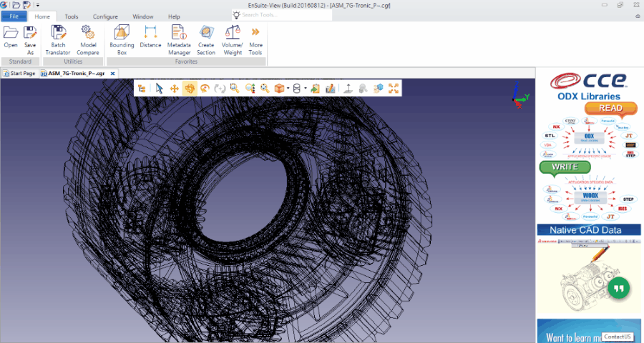Click the orange cube standard views icon
The width and height of the screenshot is (644, 343).
(x=279, y=89)
